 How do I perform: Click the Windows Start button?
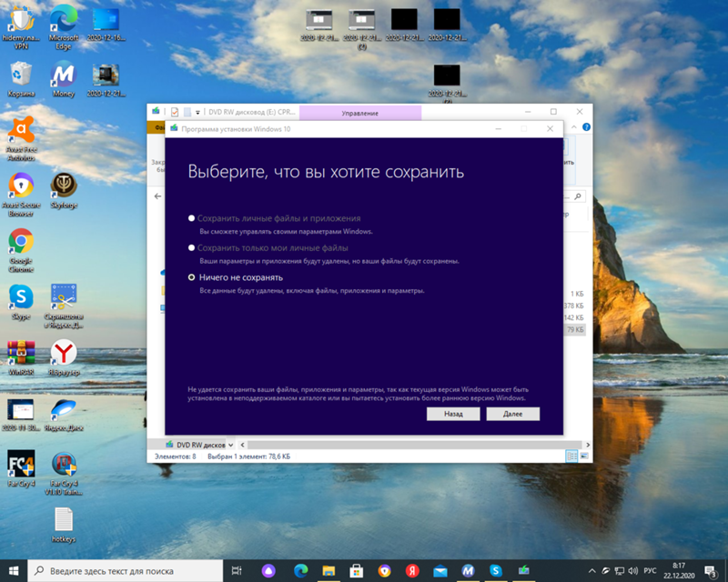14,571
